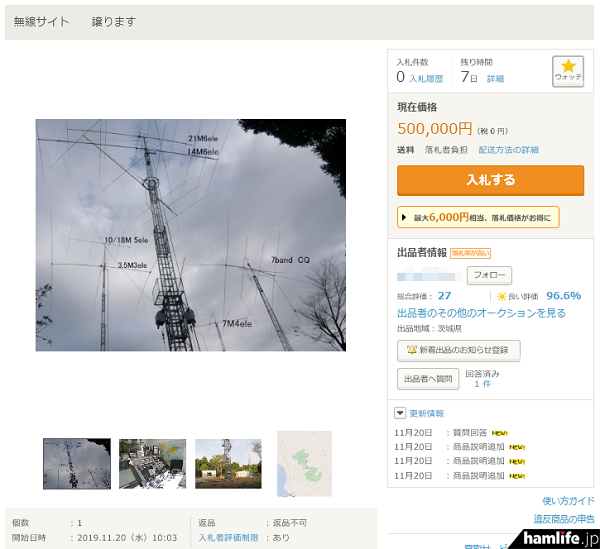View the seller's other auctions link
600x549 pixels.
pos(481,313)
